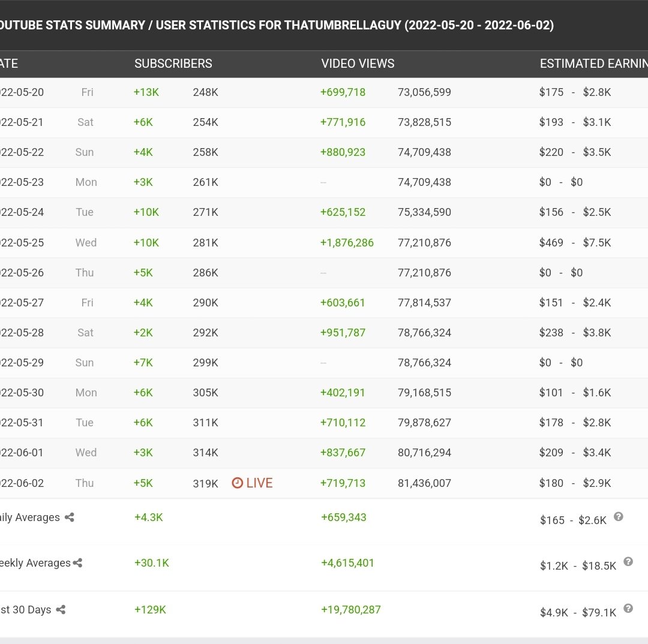Click the VIDEO VIEWS column header
This screenshot has width=648, height=644.
(358, 64)
